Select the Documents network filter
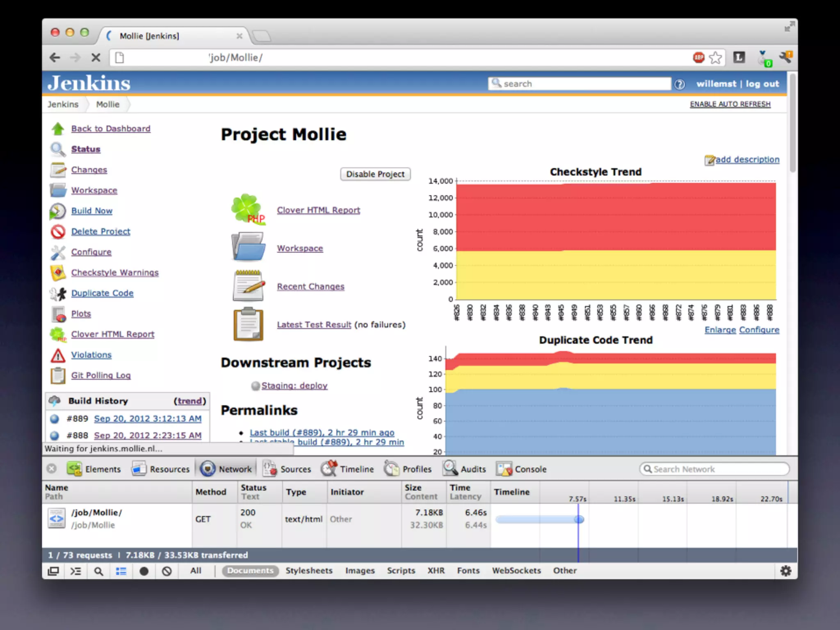Viewport: 840px width, 630px height. click(250, 571)
